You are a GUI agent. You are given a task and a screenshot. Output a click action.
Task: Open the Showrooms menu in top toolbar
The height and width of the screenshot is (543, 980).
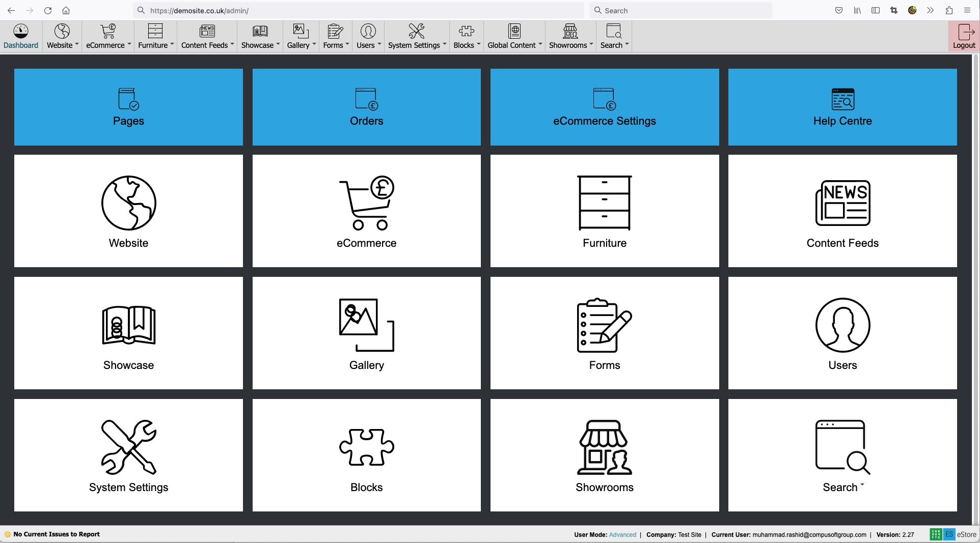pyautogui.click(x=570, y=36)
